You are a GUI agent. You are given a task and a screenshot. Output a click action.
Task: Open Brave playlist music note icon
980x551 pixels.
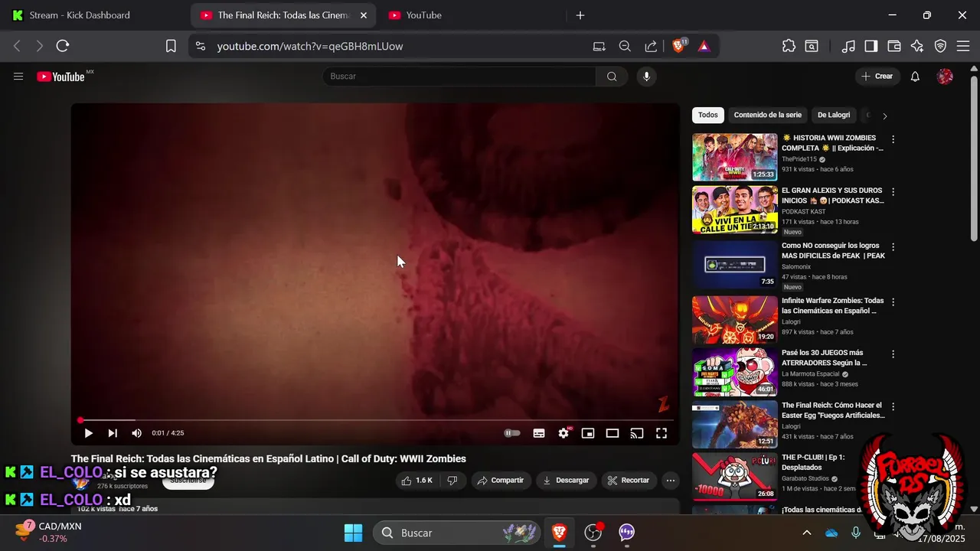(848, 46)
